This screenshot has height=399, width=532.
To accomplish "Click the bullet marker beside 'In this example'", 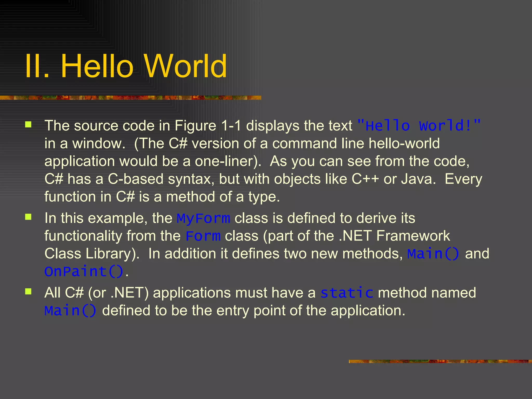I will point(28,217).
